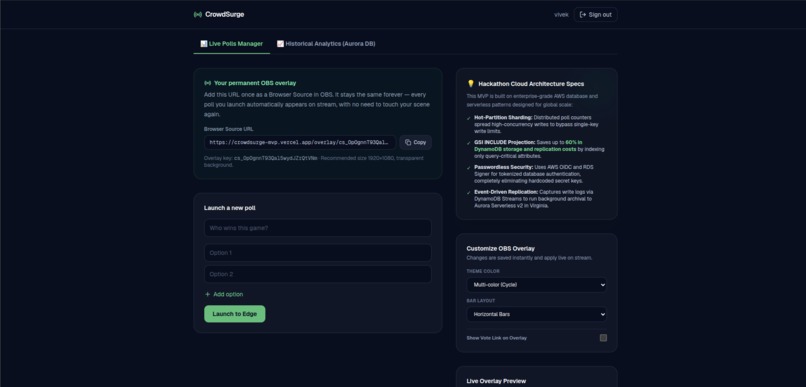806x387 pixels.
Task: Click the Hot-Partition Sharding bullet text
Action: tap(536, 124)
